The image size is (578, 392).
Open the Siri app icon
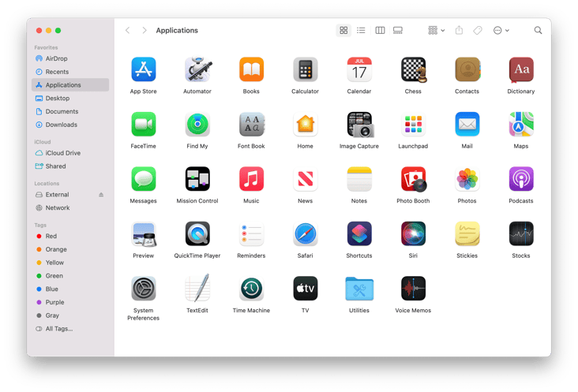[x=413, y=233]
